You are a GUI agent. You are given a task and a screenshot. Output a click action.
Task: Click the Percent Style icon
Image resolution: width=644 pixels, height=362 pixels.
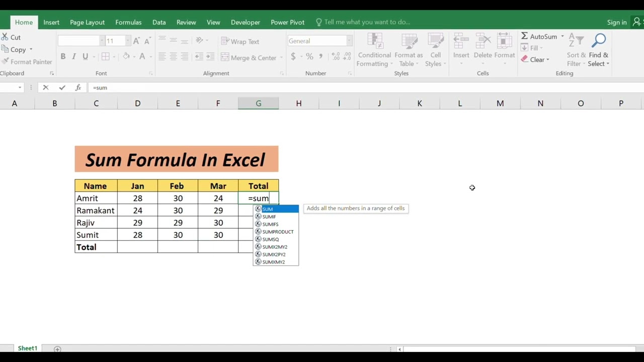click(x=309, y=56)
